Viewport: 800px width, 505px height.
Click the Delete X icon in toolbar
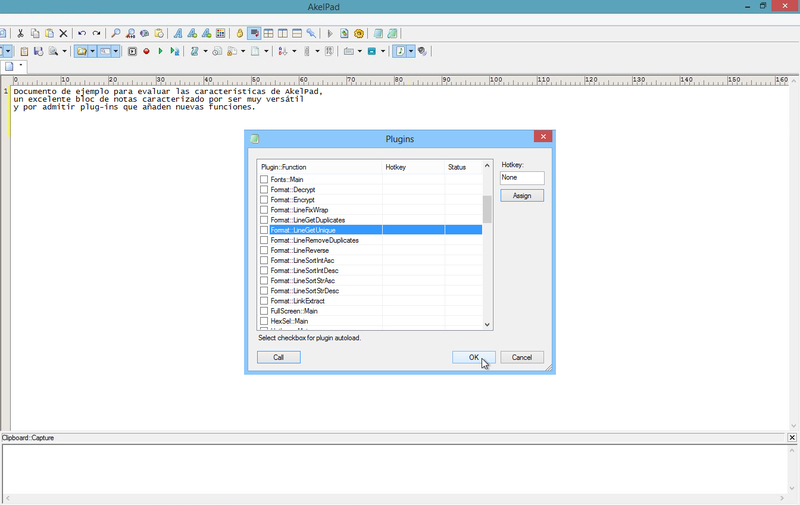(x=63, y=34)
